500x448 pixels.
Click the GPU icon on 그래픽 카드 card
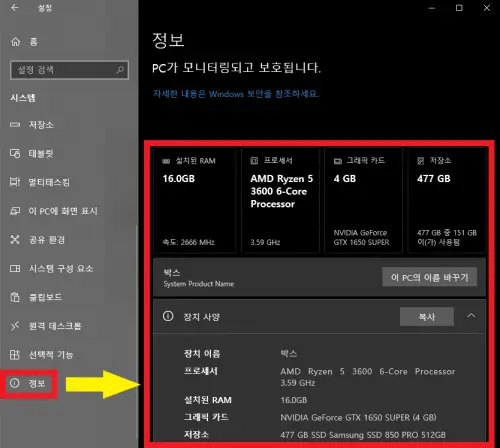point(338,161)
